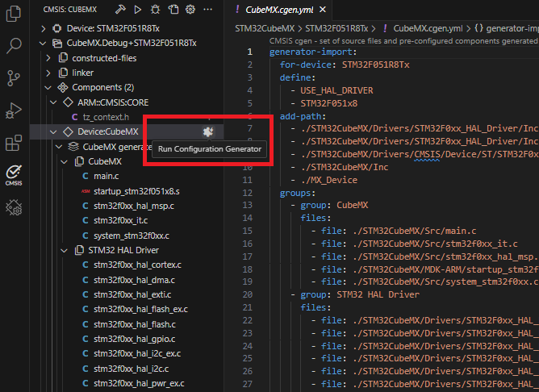
Task: Open CMSIS settings gear in header
Action: pyautogui.click(x=190, y=10)
